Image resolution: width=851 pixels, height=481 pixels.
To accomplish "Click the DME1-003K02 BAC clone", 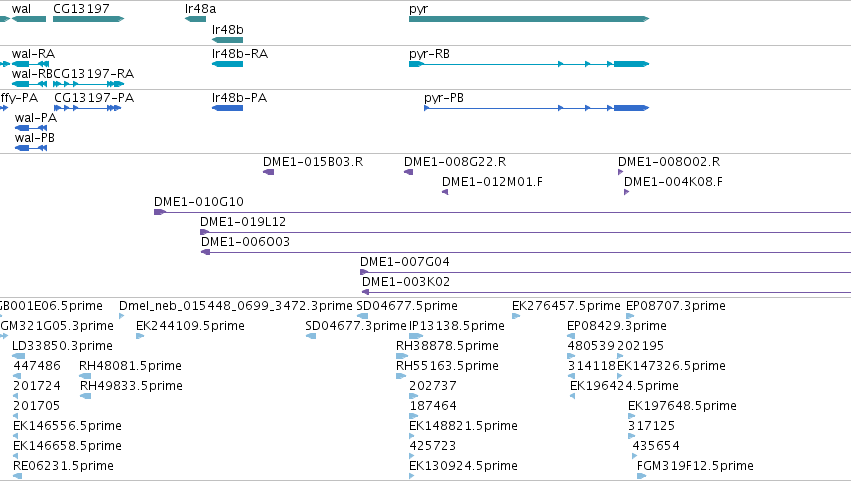I will point(606,293).
